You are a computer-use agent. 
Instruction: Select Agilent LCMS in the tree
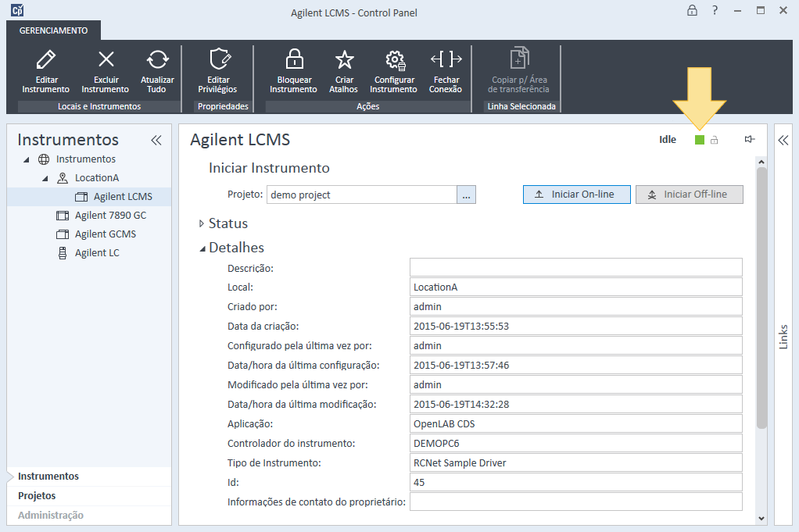click(123, 197)
